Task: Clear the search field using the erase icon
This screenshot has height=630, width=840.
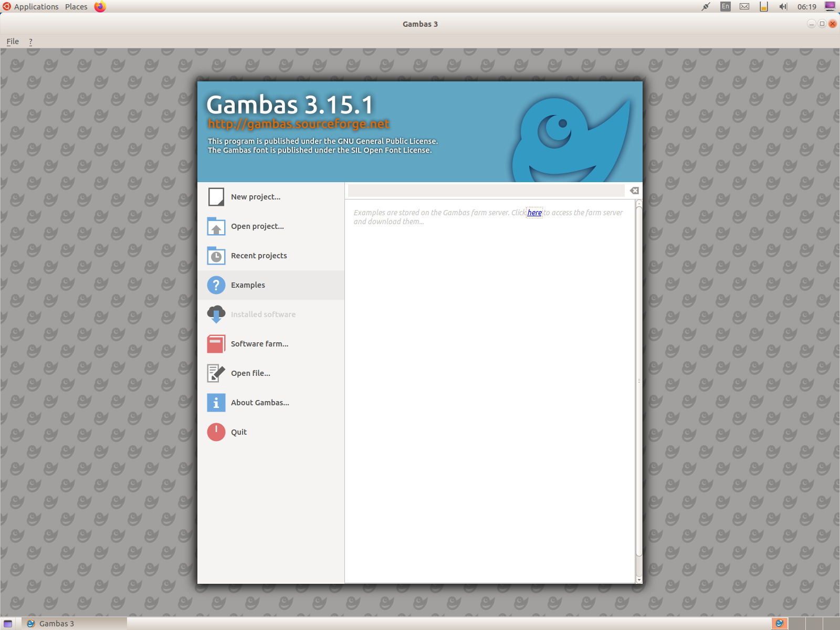Action: (x=634, y=191)
